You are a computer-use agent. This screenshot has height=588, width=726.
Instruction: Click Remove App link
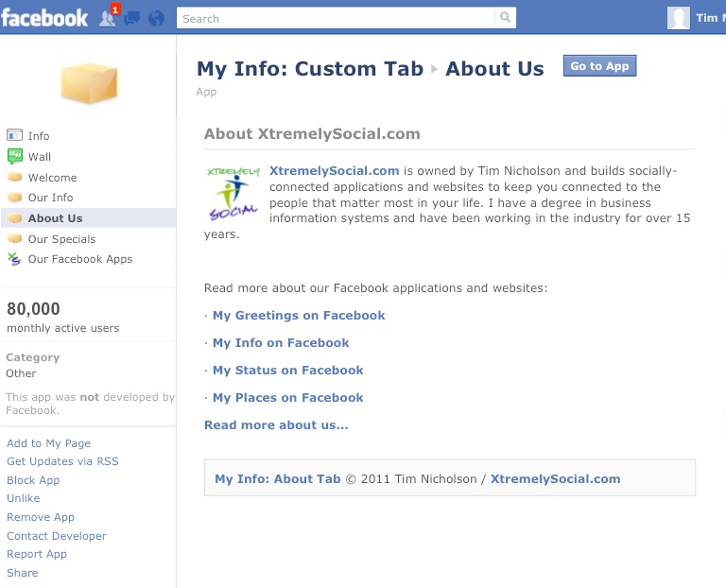pos(41,517)
